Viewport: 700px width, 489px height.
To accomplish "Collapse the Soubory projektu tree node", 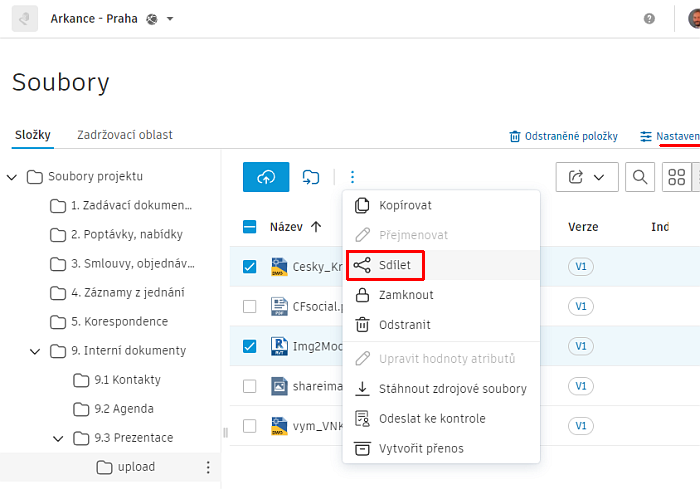I will 12,177.
